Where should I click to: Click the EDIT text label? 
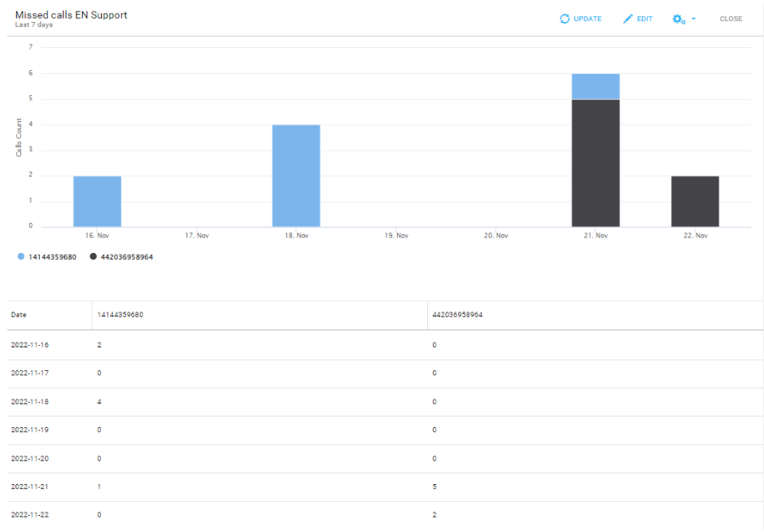pyautogui.click(x=644, y=19)
